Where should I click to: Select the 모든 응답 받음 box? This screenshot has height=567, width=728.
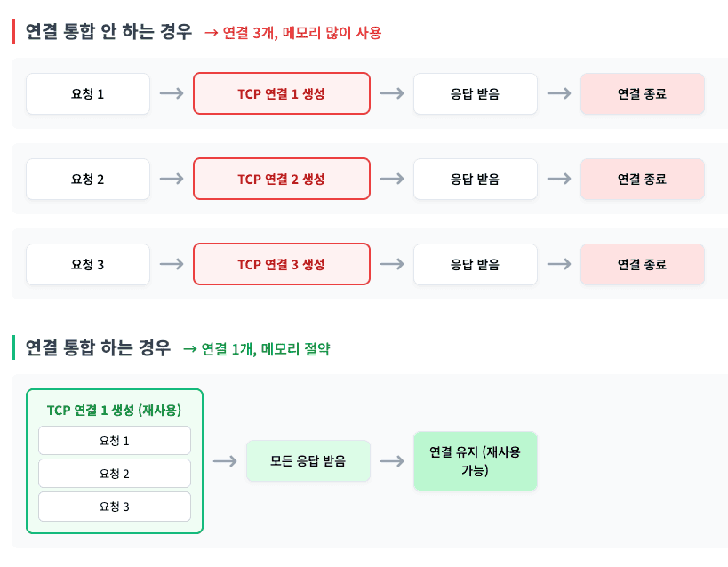(308, 461)
